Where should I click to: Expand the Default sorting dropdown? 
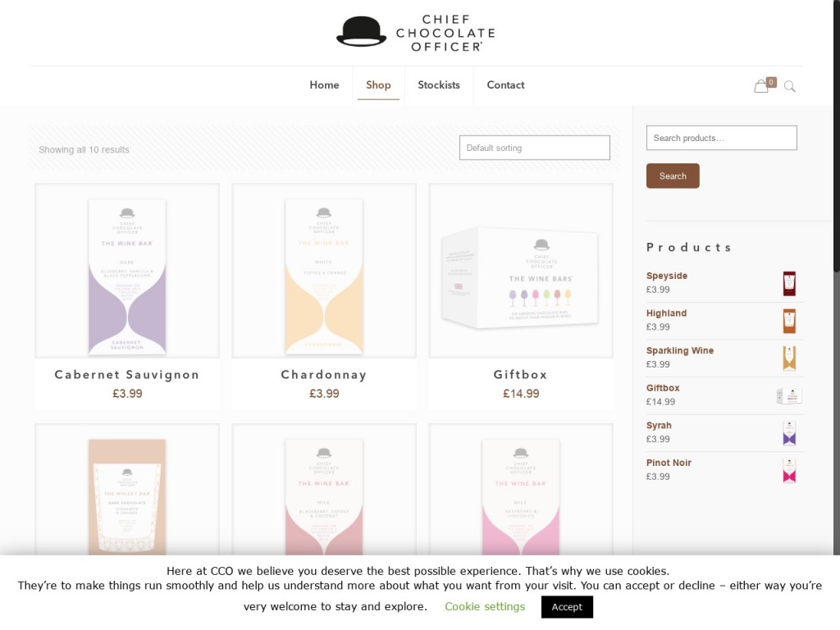pyautogui.click(x=534, y=148)
